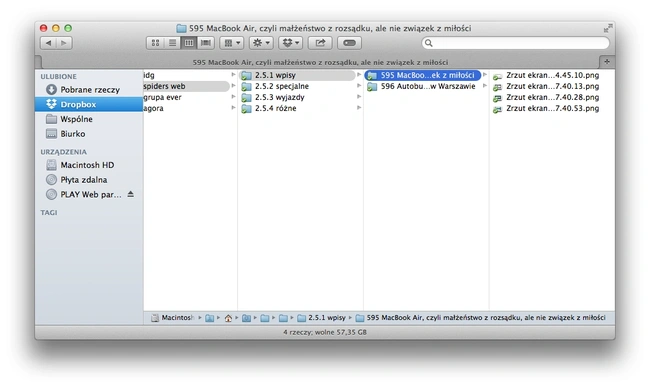Enter full screen with corner arrows icon
650x388 pixels.
coord(608,28)
